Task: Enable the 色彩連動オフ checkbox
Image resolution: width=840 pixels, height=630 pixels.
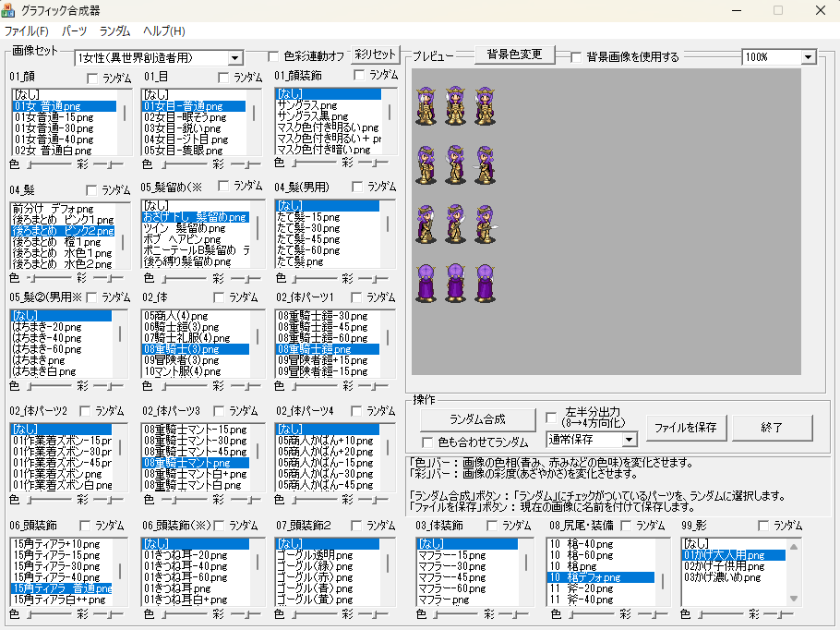Action: (x=273, y=56)
